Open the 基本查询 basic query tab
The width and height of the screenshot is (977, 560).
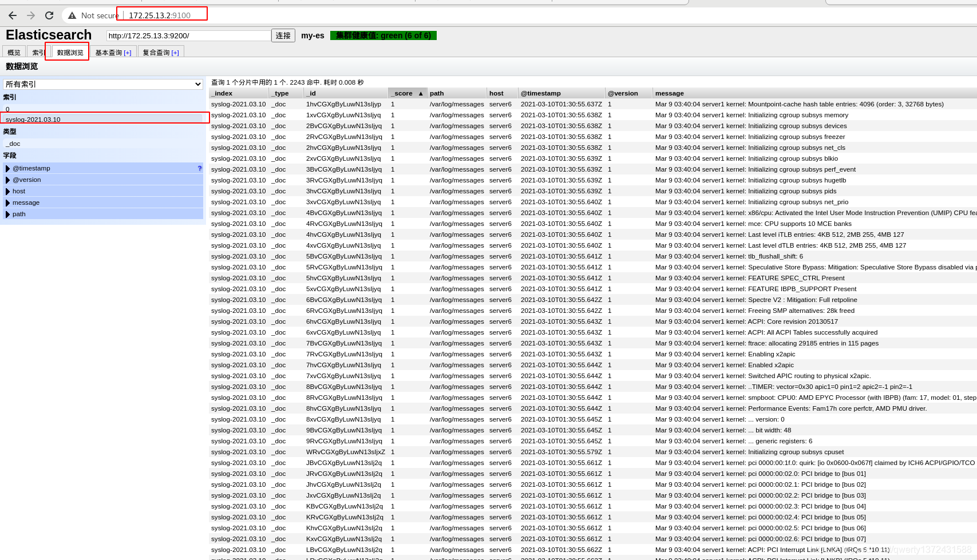pyautogui.click(x=113, y=52)
